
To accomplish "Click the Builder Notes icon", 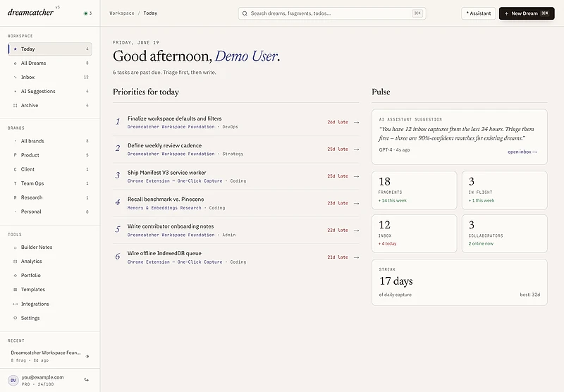I will (15, 247).
